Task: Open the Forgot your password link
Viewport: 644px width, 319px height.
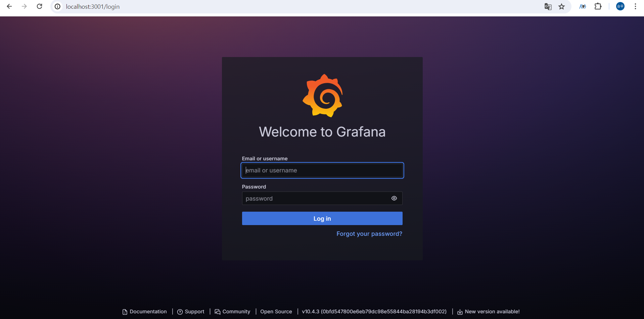Action: click(x=369, y=234)
